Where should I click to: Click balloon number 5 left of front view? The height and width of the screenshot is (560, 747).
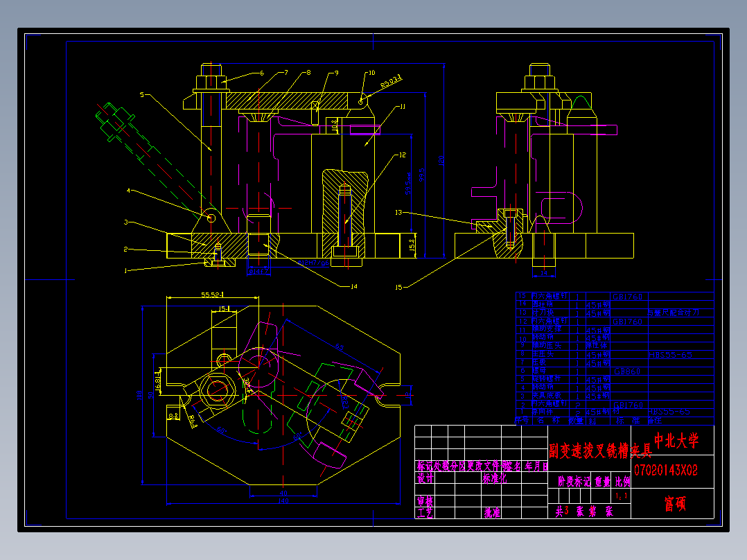pyautogui.click(x=141, y=95)
